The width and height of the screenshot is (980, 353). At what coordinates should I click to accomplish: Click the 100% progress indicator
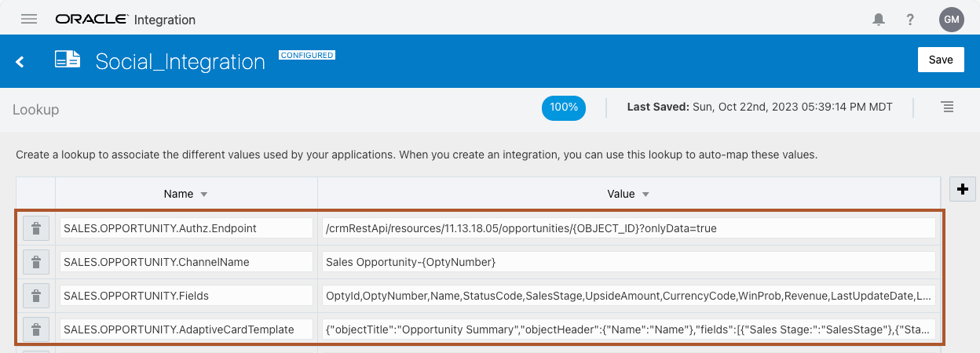pyautogui.click(x=563, y=107)
